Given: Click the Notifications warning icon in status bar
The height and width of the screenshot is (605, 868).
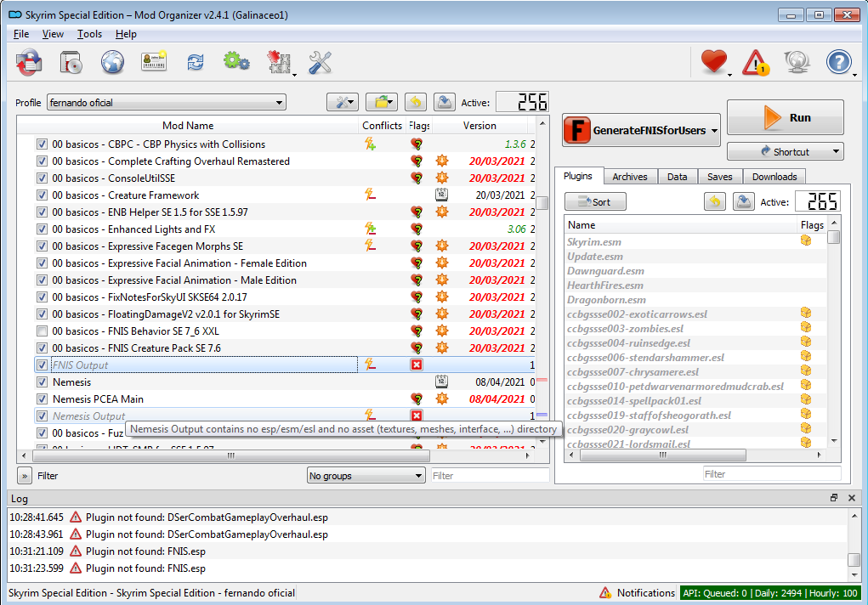Looking at the screenshot, I should click(605, 593).
